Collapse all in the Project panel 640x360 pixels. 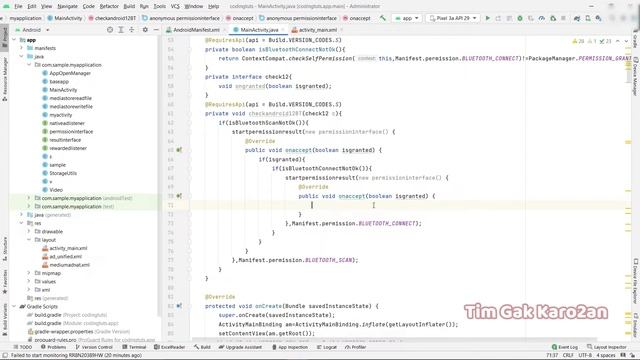click(x=131, y=30)
